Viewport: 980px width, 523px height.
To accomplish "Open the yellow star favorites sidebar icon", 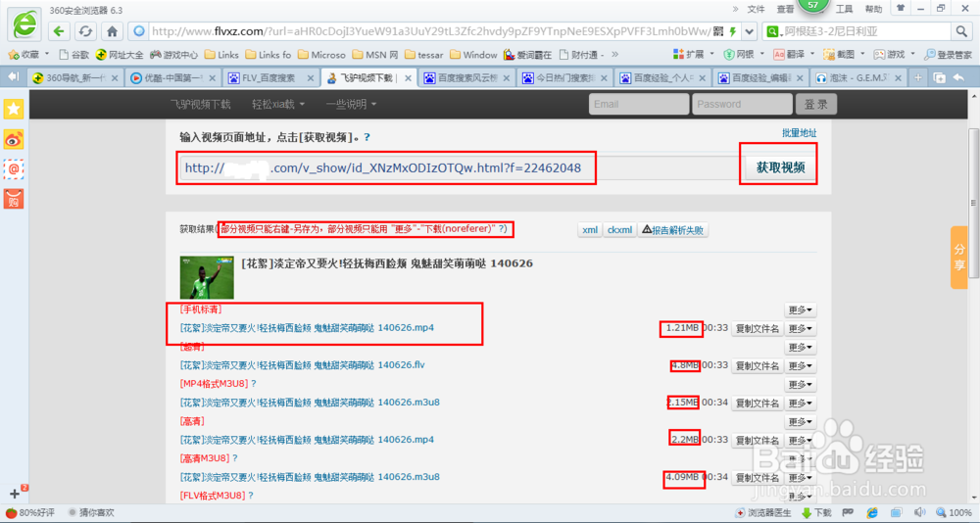I will 14,109.
